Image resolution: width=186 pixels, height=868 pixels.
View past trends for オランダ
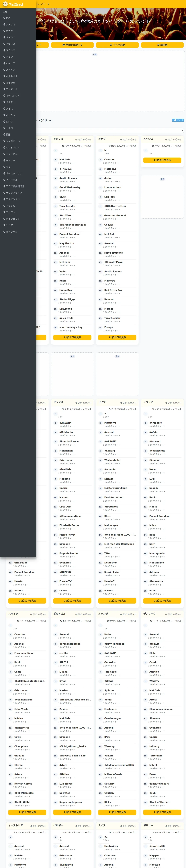[122, 621]
